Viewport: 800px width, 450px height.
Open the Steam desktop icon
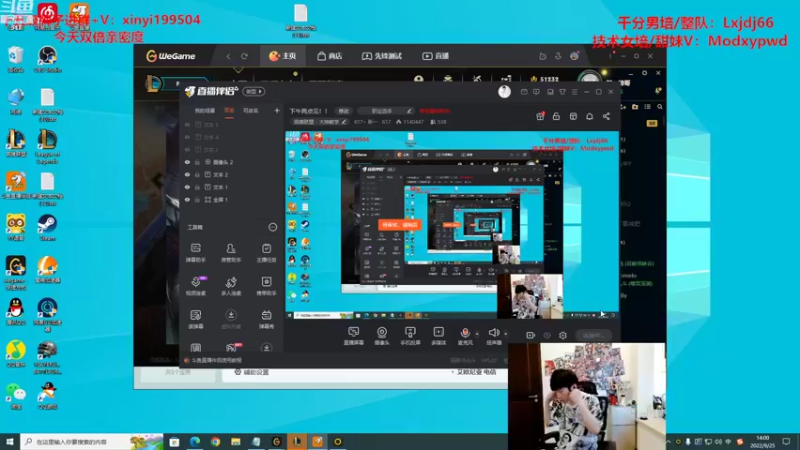tap(47, 228)
